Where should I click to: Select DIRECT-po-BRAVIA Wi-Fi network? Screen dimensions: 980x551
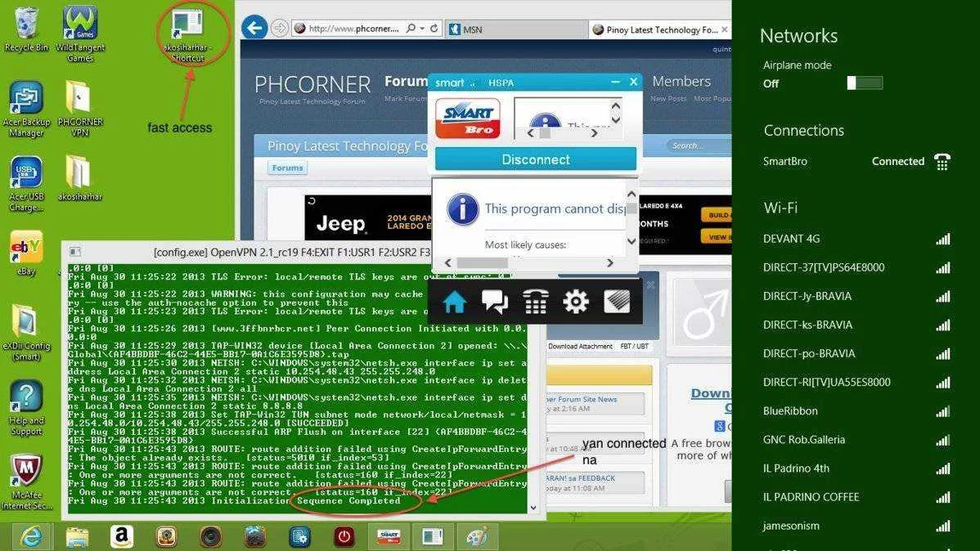point(856,354)
